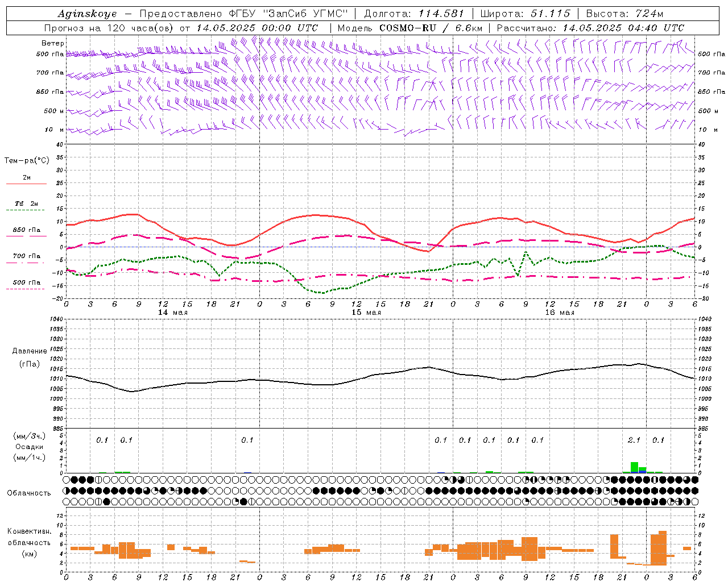Select the "(мм/1ч.)" unit label
The width and height of the screenshot is (728, 582).
[30, 458]
